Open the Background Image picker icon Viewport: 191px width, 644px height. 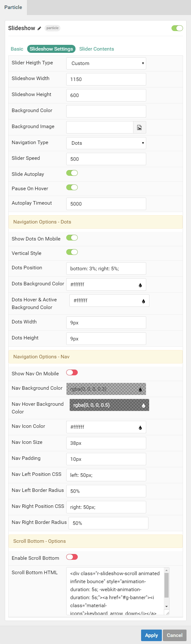point(139,127)
